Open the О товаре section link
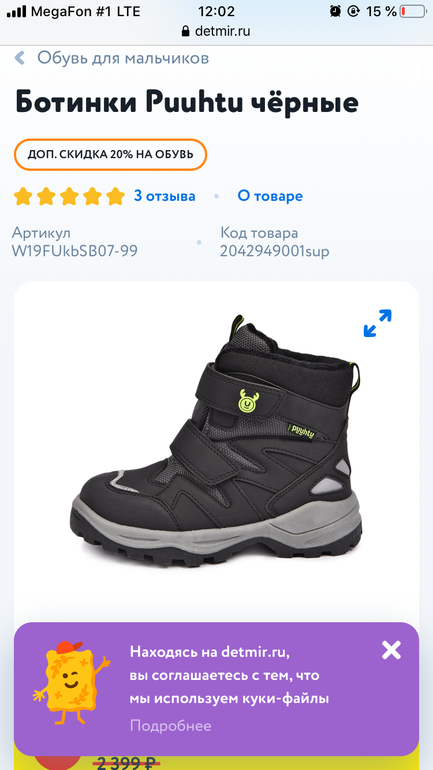The width and height of the screenshot is (433, 770). 270,196
